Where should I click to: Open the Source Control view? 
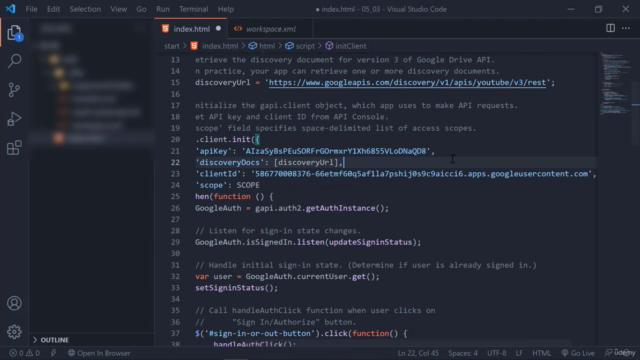pos(14,90)
